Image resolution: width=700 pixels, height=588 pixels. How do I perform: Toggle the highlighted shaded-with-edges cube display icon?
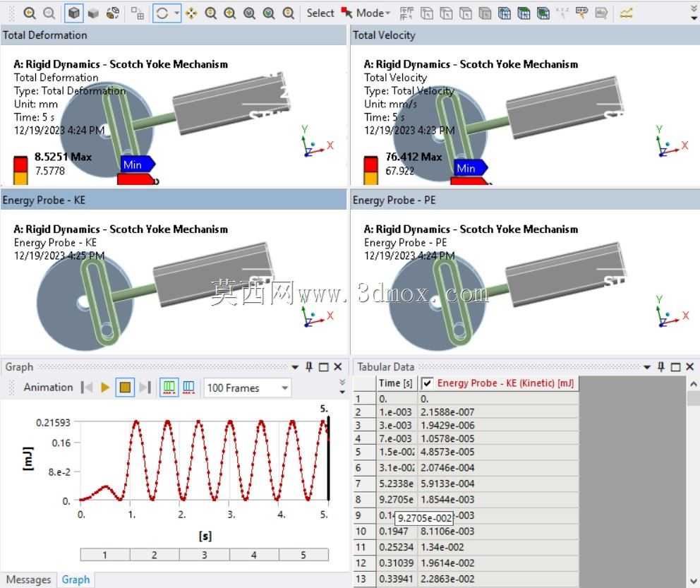coord(73,13)
